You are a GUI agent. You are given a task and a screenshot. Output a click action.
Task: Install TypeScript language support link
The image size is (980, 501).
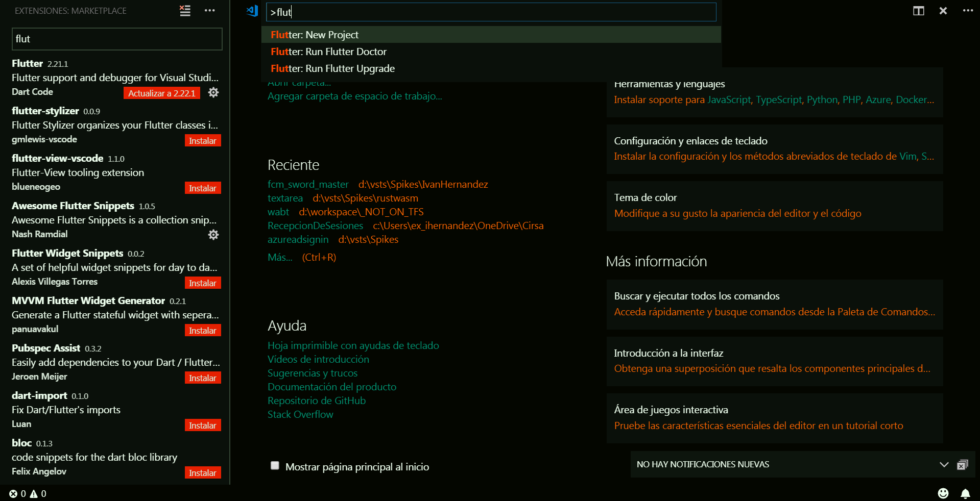click(x=779, y=99)
